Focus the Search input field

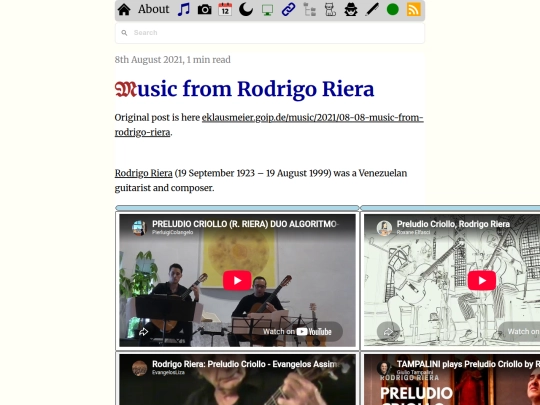270,33
